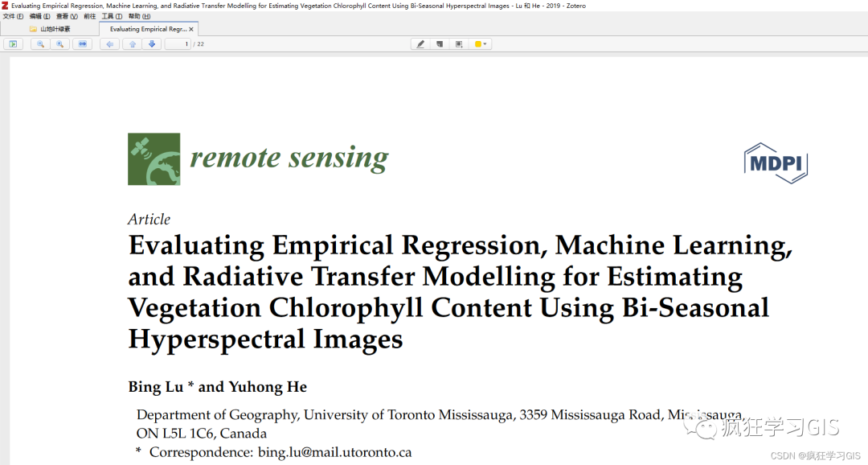868x465 pixels.
Task: Click the email bing.lu@mail.utoronto.ca
Action: pos(335,452)
